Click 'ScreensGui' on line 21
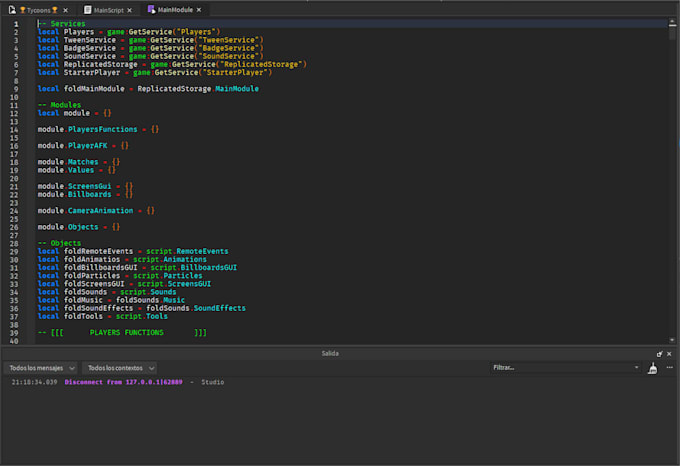Screen dimensions: 680x466 89,186
